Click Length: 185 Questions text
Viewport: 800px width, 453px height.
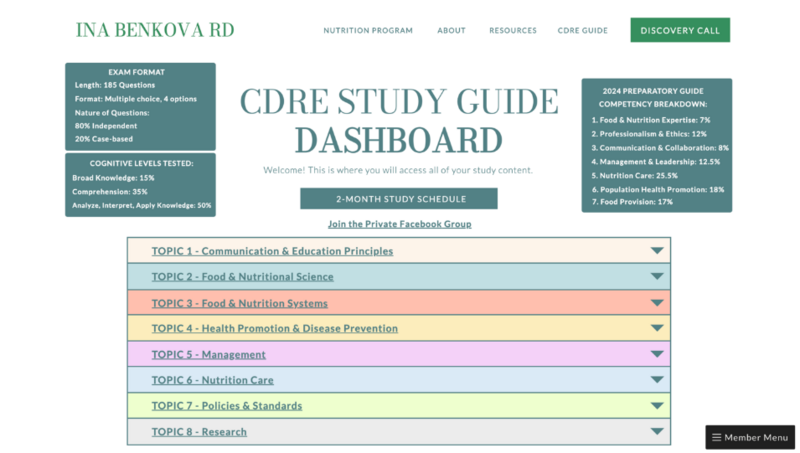pyautogui.click(x=115, y=85)
